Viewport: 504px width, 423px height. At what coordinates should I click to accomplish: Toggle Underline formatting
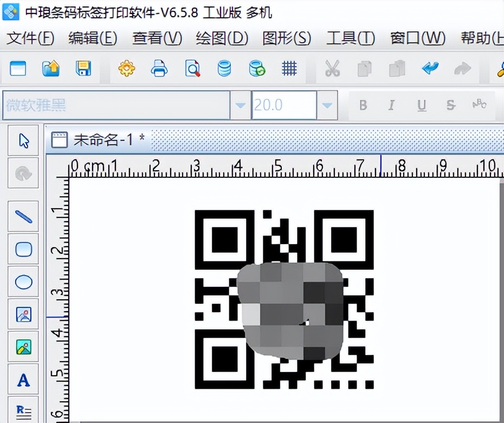(422, 105)
